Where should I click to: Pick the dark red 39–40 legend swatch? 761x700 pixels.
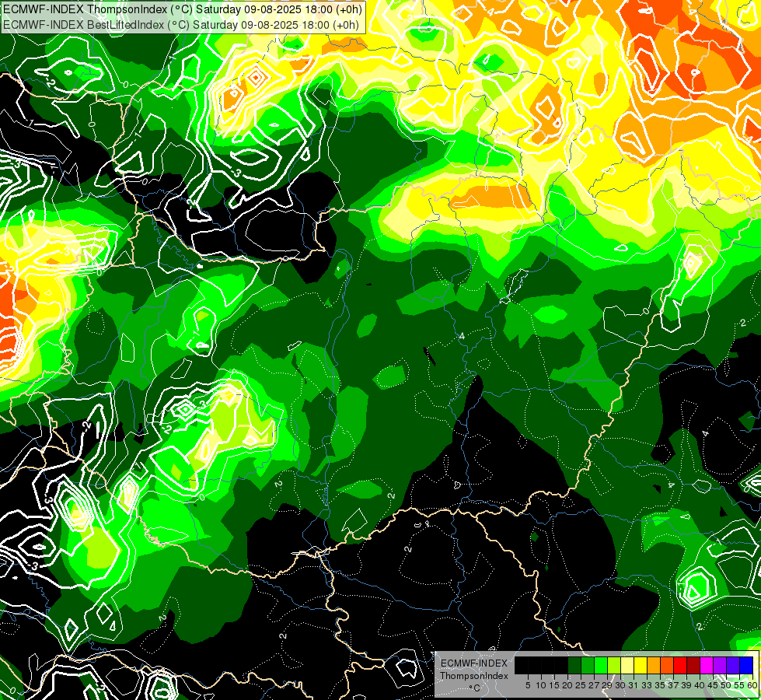pyautogui.click(x=693, y=665)
